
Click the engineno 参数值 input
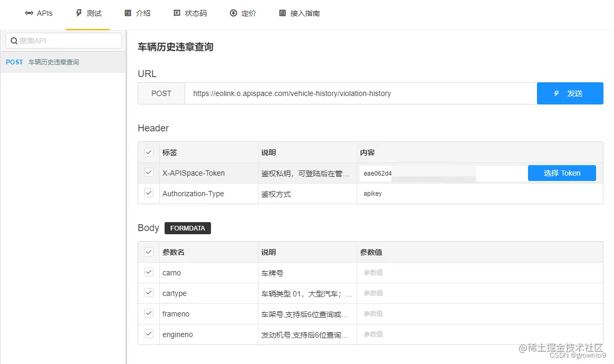(x=479, y=334)
